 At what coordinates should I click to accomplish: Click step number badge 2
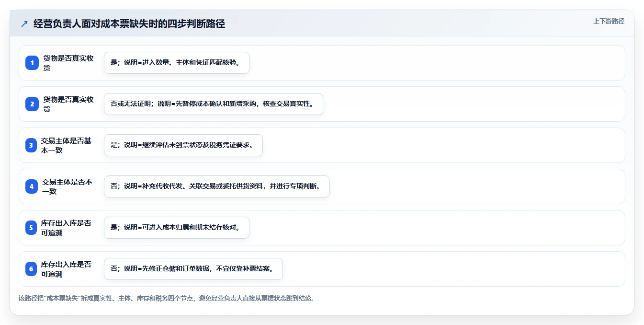click(x=32, y=104)
